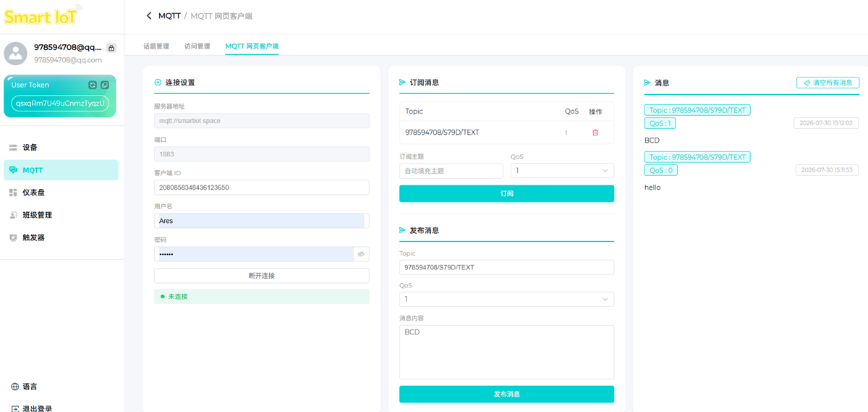Focus the 订阅主题 input field
The height and width of the screenshot is (412, 868).
(x=451, y=171)
